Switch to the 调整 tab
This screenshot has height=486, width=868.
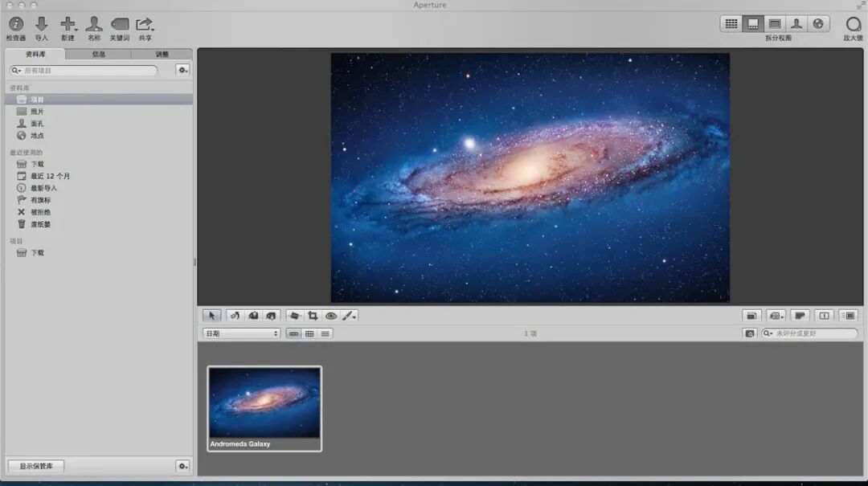click(162, 55)
